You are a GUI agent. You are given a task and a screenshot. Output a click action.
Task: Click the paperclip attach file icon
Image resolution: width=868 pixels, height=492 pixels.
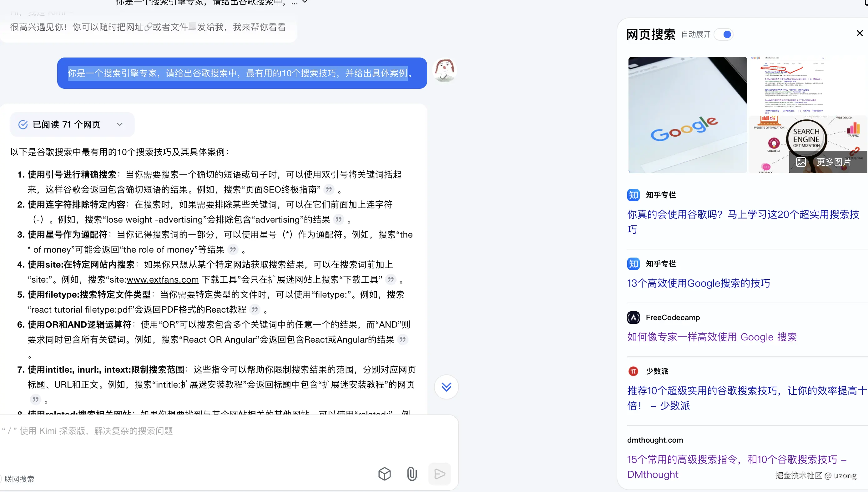click(411, 474)
